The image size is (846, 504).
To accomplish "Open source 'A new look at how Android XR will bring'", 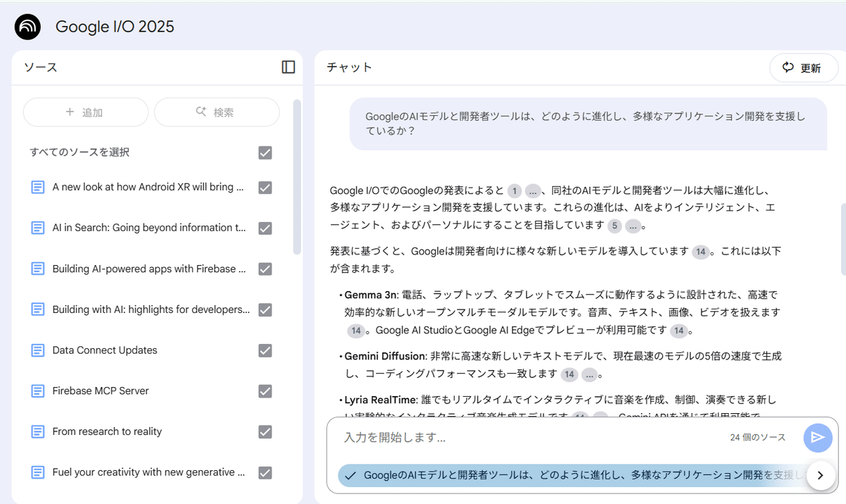I will point(148,187).
